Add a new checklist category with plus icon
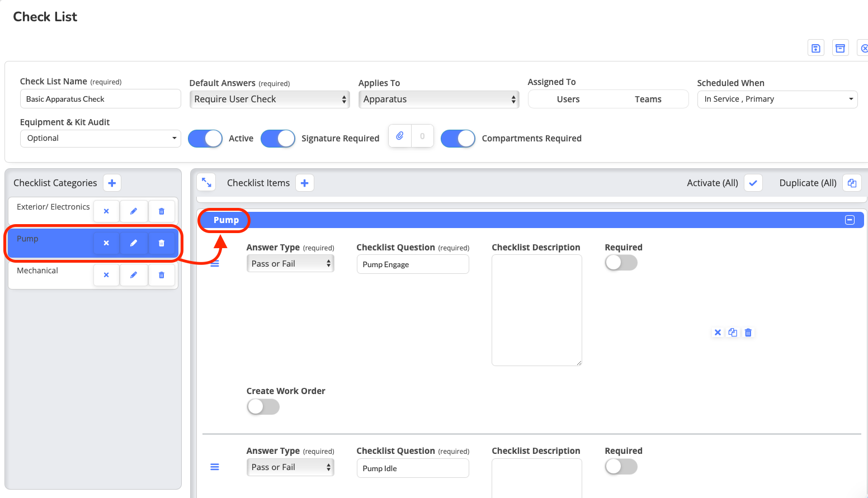868x498 pixels. coord(112,183)
